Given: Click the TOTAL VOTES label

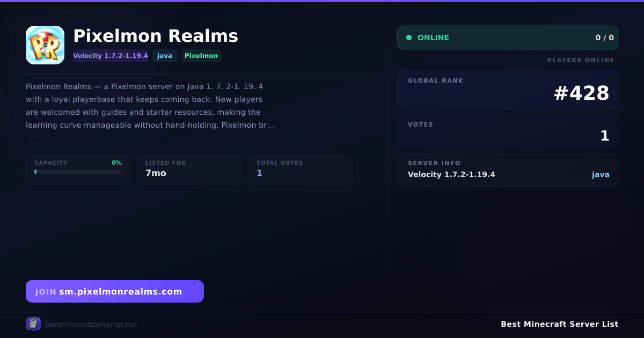Looking at the screenshot, I should (x=280, y=163).
